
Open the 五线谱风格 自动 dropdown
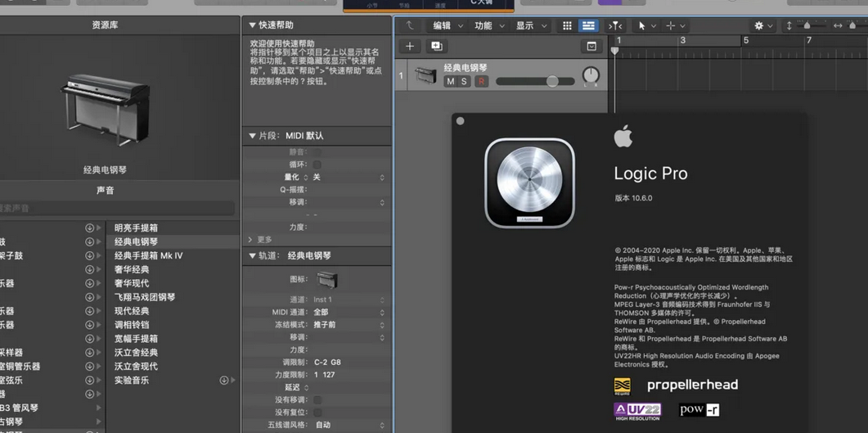pos(349,426)
